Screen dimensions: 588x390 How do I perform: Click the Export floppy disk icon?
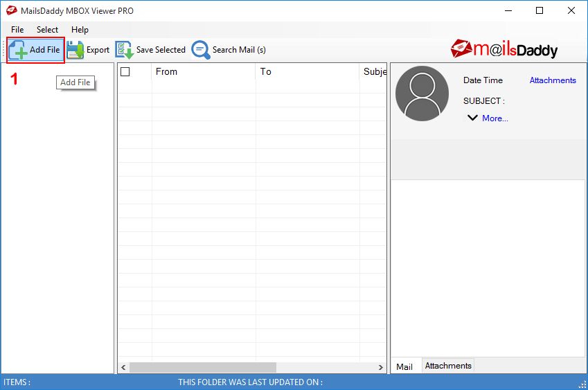coord(75,50)
